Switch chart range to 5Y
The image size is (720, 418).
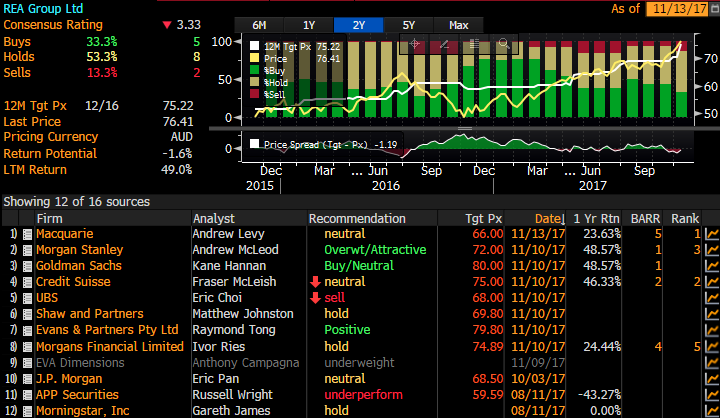click(x=408, y=25)
